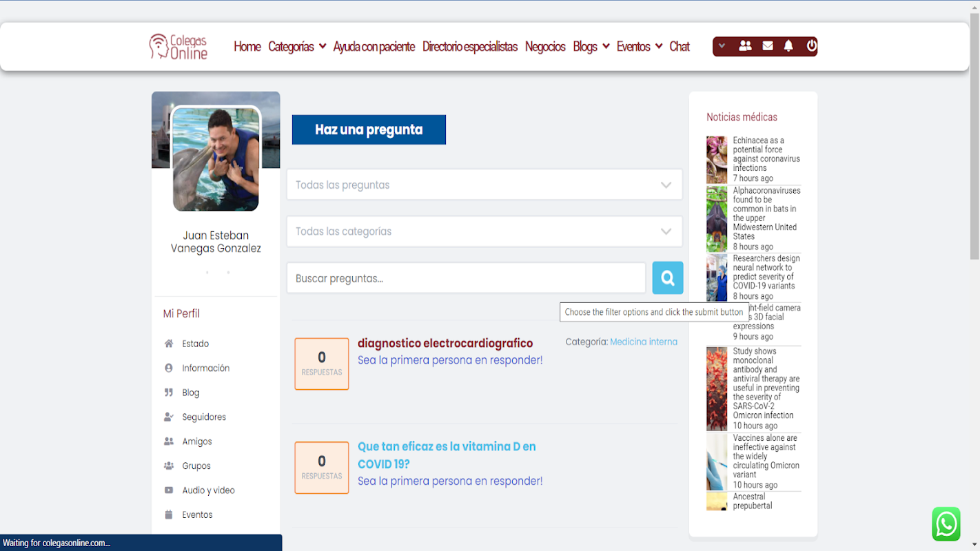Click the Estado home icon
Viewport: 980px width, 551px height.
pos(169,344)
